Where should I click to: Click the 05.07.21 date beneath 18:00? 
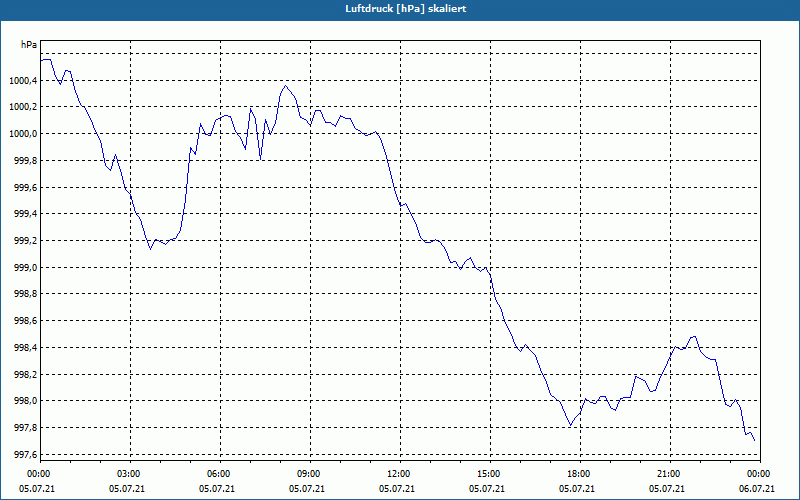(577, 488)
